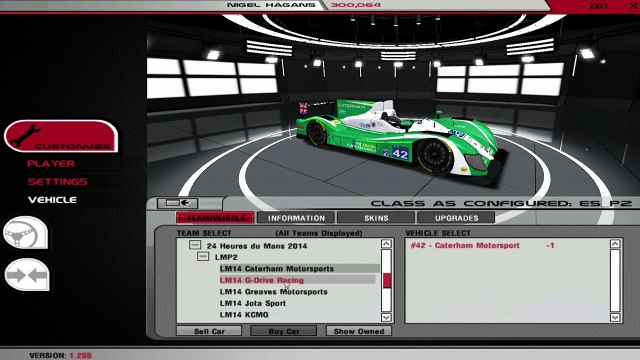Select 24 Heures du Mans 2014 row
This screenshot has height=360, width=640.
tap(257, 246)
